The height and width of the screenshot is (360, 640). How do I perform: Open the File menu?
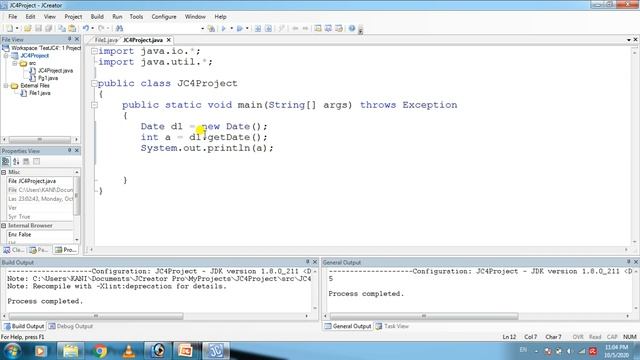click(x=13, y=17)
